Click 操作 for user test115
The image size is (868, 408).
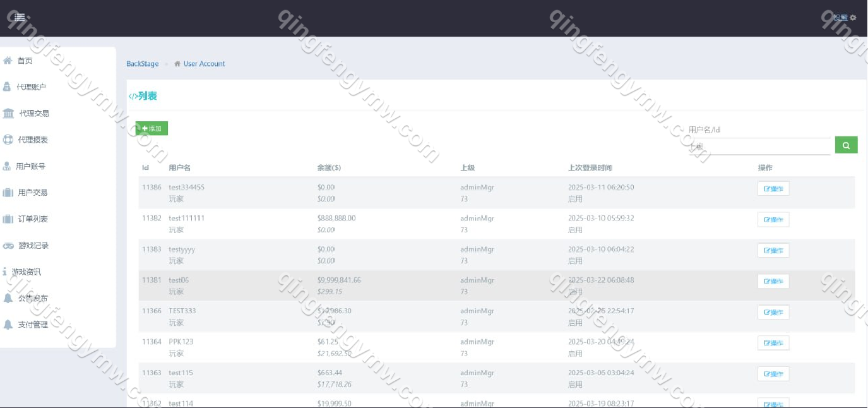773,374
